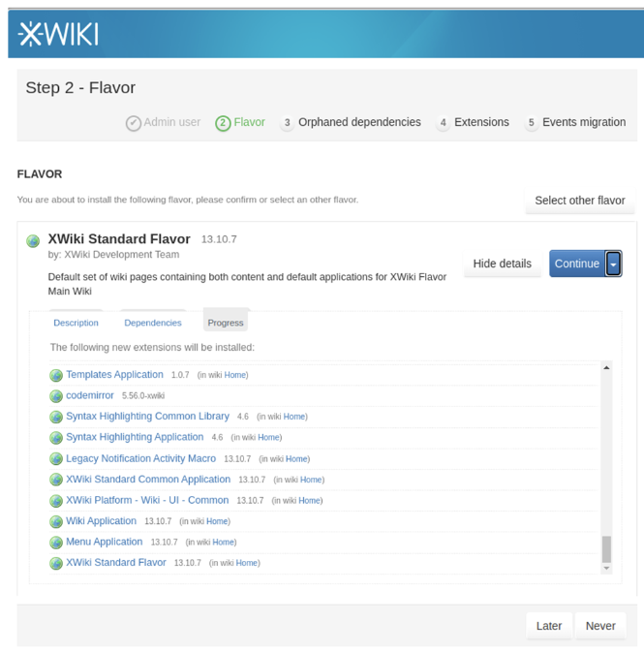Click the extensions list scrollbar down arrow

(x=606, y=568)
